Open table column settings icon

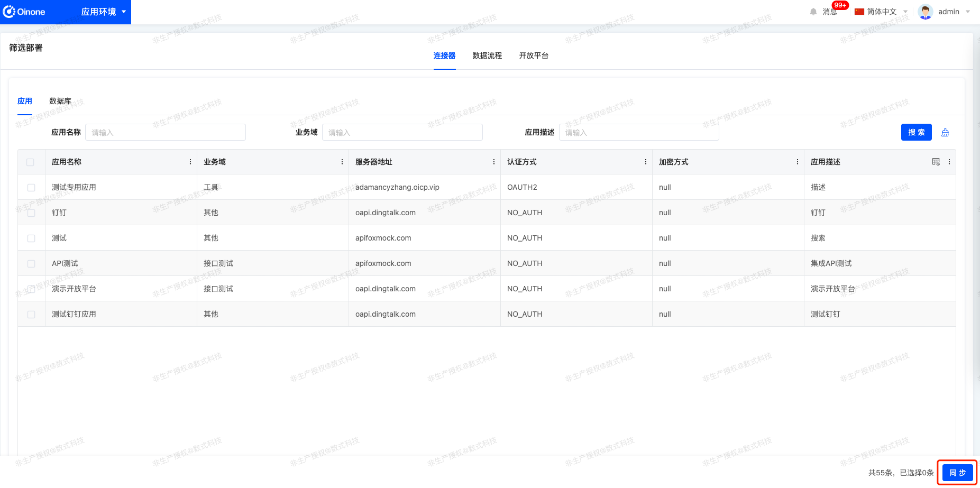point(936,162)
